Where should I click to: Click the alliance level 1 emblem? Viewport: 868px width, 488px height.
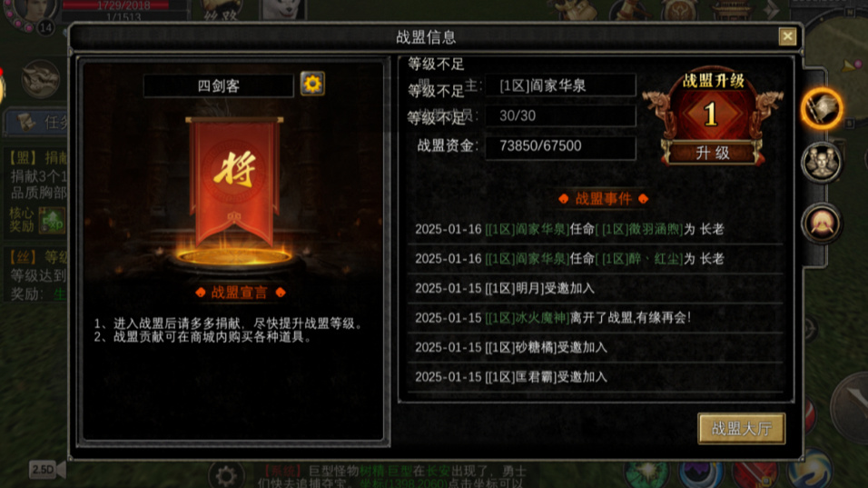711,115
